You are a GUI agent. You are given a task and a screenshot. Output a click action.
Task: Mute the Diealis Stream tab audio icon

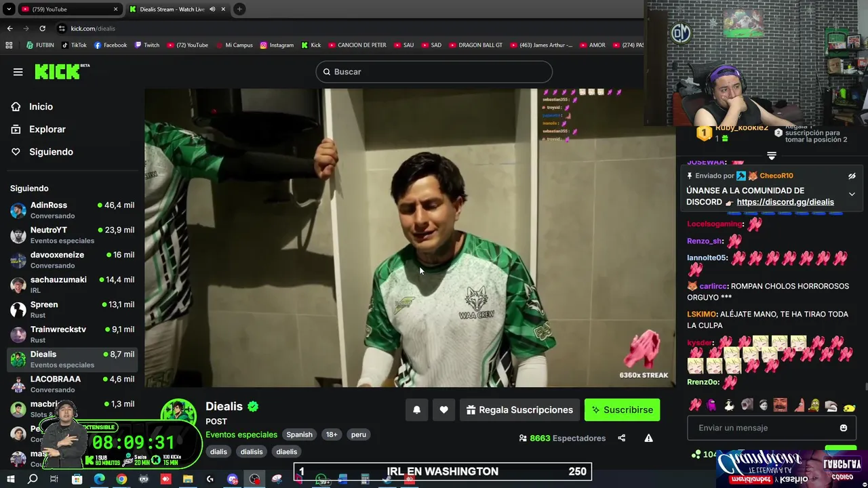213,9
